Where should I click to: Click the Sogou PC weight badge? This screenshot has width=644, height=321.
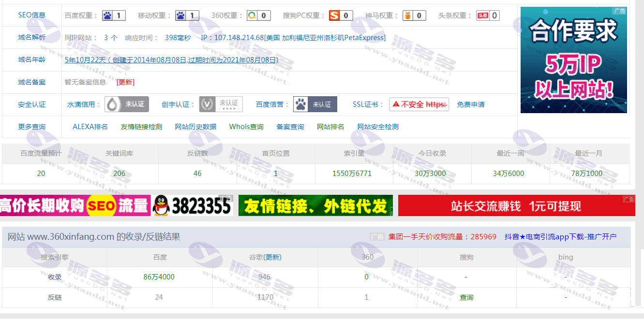341,15
